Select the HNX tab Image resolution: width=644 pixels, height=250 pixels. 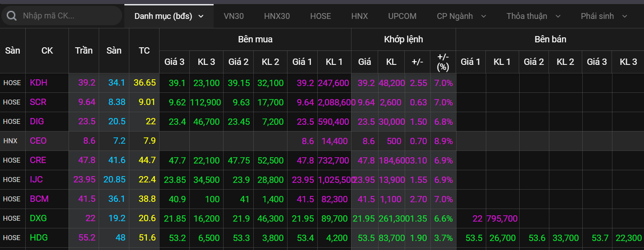(359, 16)
